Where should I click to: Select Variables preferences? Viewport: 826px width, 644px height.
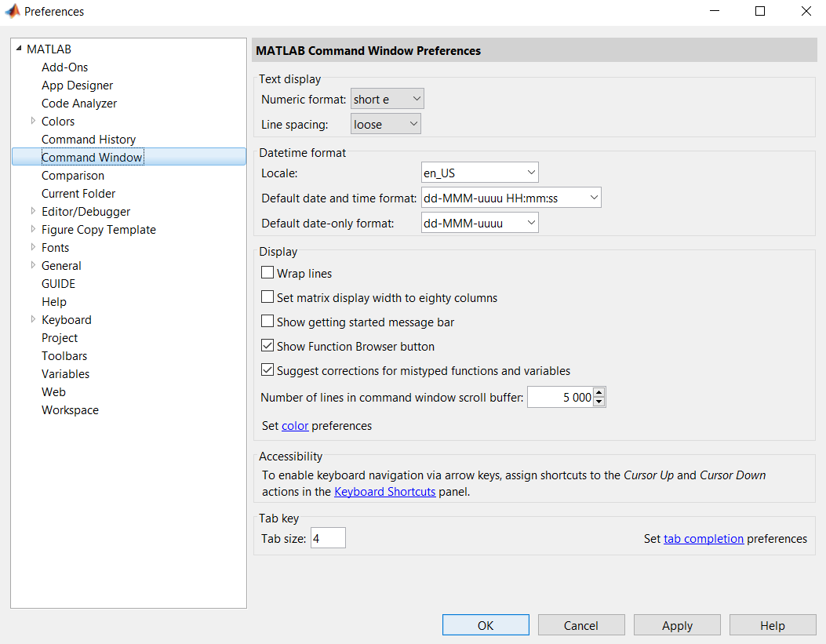[65, 374]
